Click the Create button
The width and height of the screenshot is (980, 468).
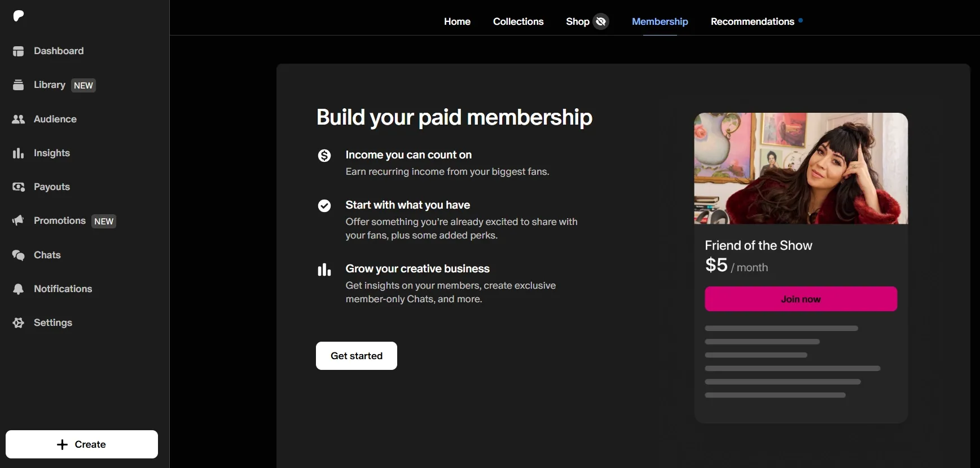[82, 444]
